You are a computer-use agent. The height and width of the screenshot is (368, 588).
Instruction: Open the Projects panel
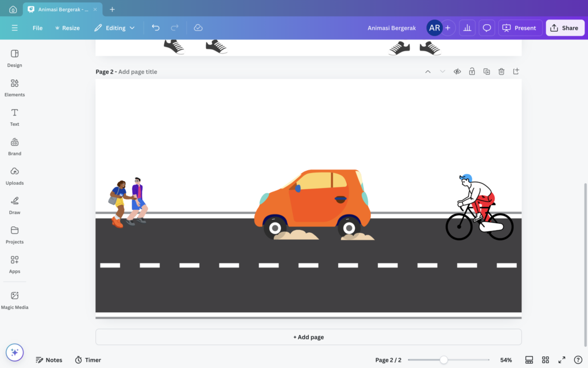[x=14, y=235]
